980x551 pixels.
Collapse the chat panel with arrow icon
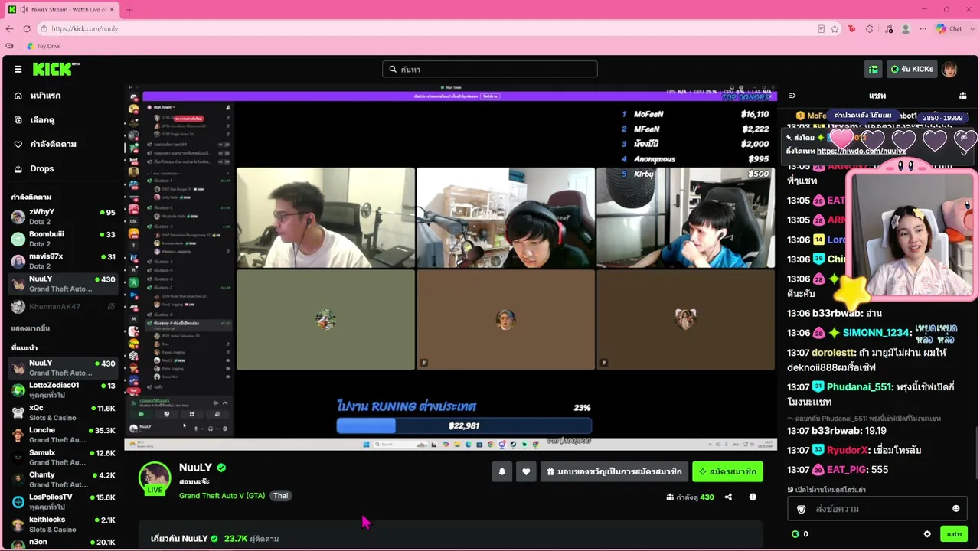click(792, 96)
